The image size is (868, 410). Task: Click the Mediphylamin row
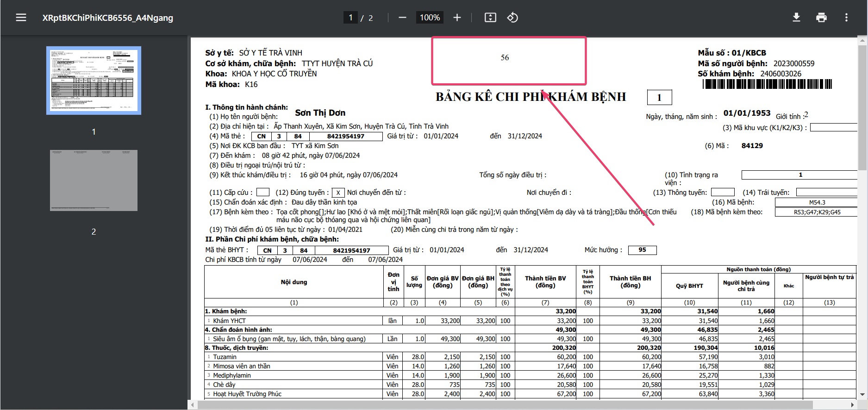tap(530, 375)
